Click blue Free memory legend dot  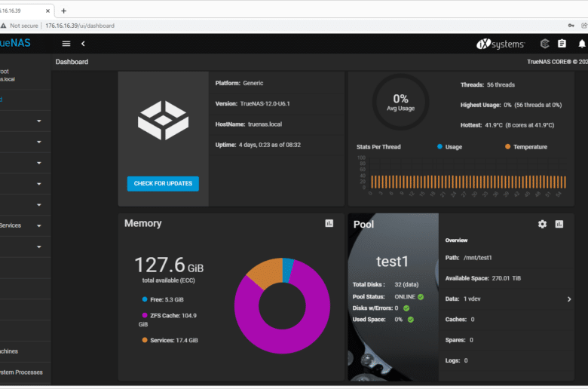point(145,299)
